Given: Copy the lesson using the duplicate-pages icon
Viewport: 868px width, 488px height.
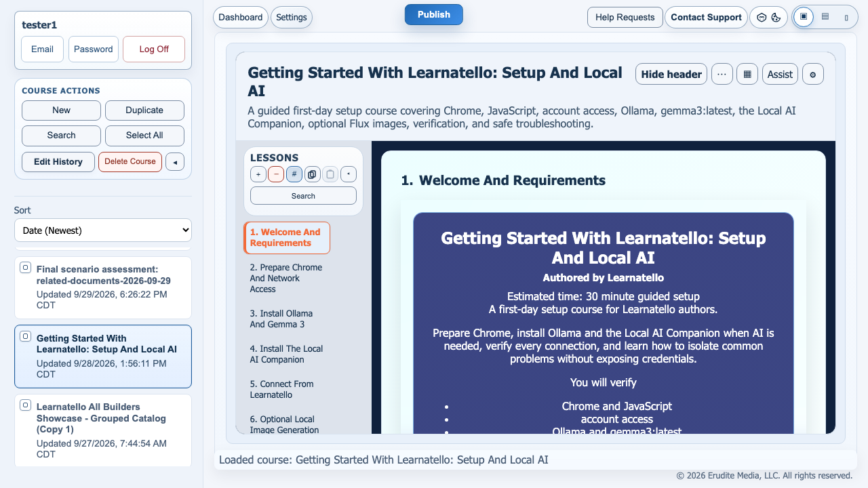Looking at the screenshot, I should tap(312, 174).
